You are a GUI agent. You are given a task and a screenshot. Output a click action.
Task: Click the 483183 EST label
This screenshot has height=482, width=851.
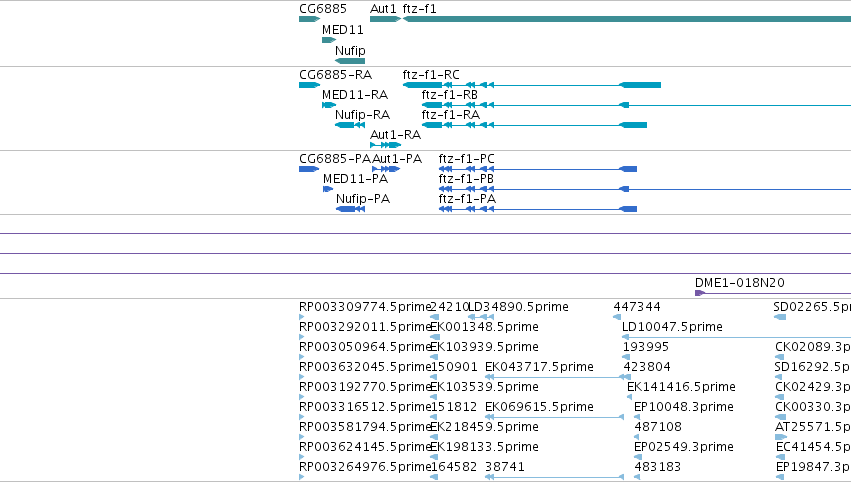coord(657,467)
